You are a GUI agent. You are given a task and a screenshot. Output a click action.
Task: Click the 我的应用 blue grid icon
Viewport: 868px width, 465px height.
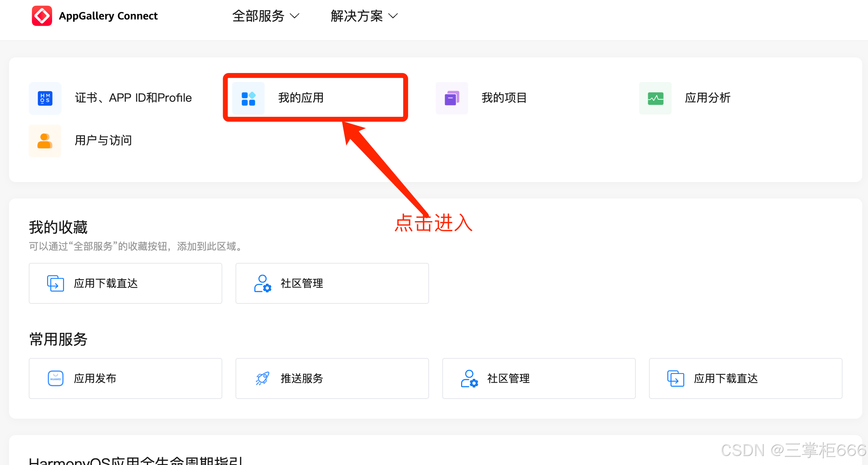[249, 98]
